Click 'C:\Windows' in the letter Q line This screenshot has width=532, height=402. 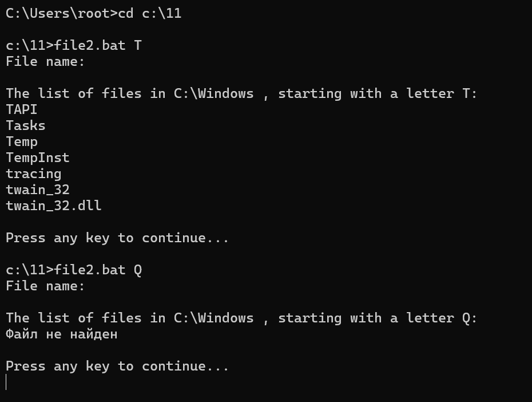pyautogui.click(x=213, y=318)
